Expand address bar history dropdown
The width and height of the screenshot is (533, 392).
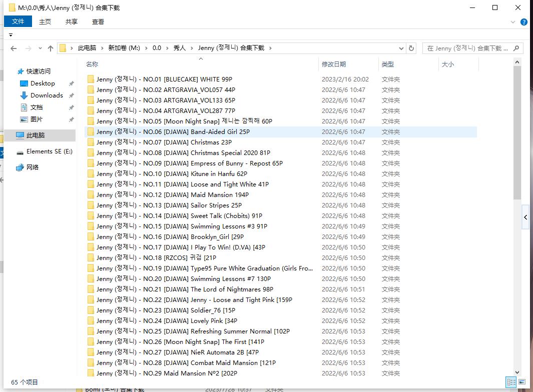pos(401,48)
